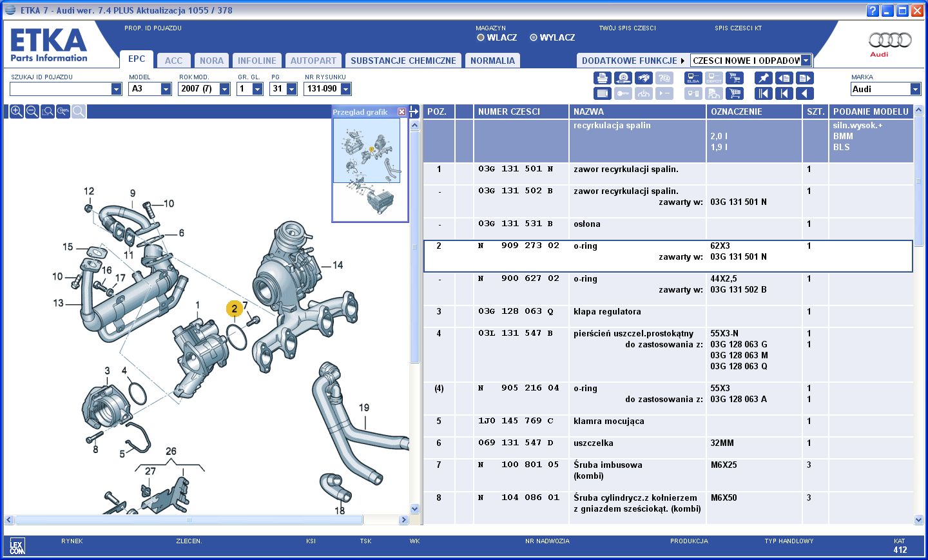
Task: Select the WYLACZ magazyn radio button
Action: (x=534, y=37)
